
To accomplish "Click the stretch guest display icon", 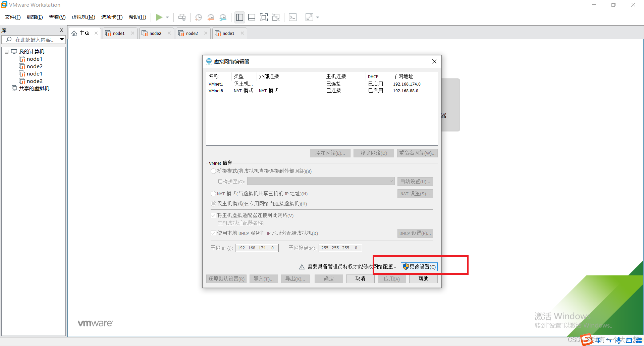I will click(x=309, y=17).
